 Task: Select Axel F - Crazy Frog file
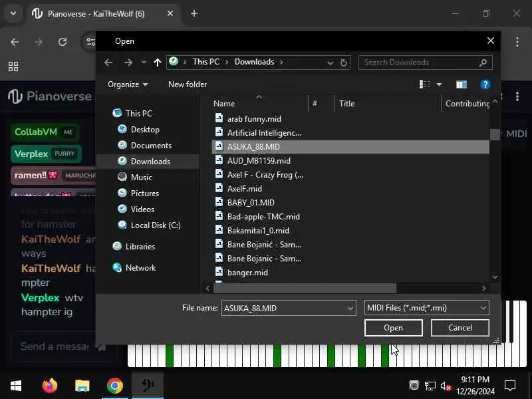[265, 175]
